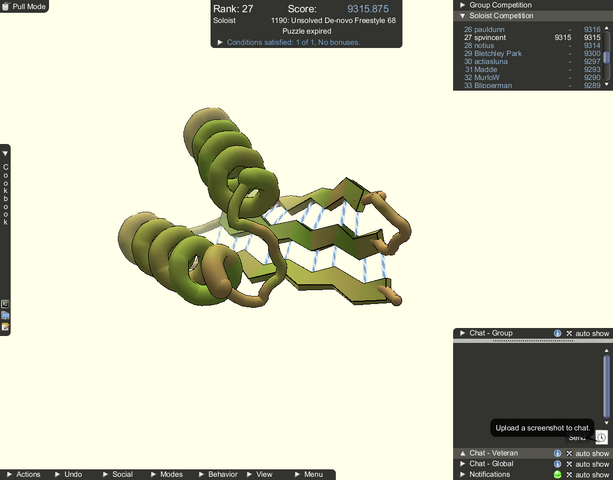
Task: Open the main Menu item
Action: coord(309,474)
